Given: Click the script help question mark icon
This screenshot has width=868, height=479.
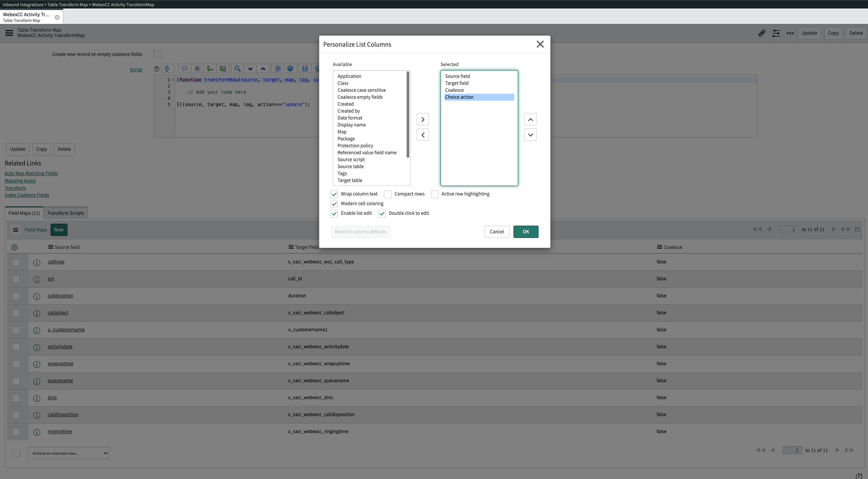Looking at the screenshot, I should click(156, 69).
